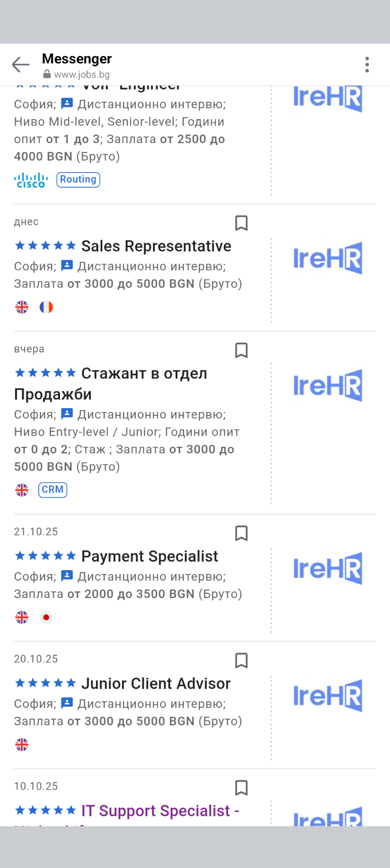
Task: Save the Payment Specialist listing via its bookmark
Action: point(241,533)
